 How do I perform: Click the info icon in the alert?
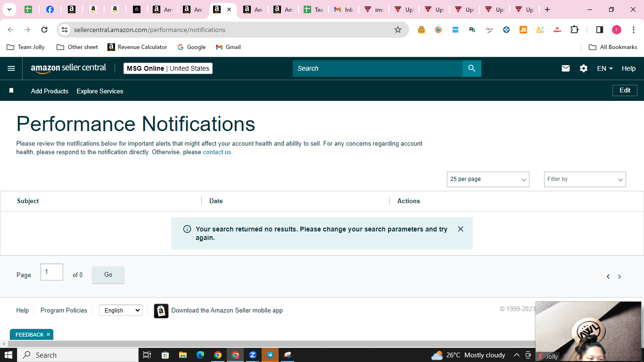187,229
